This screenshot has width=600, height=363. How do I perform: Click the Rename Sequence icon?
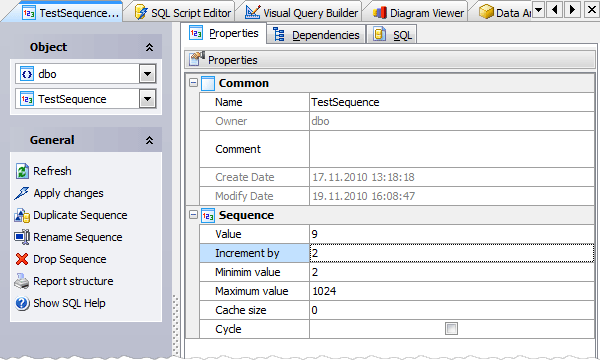click(22, 237)
